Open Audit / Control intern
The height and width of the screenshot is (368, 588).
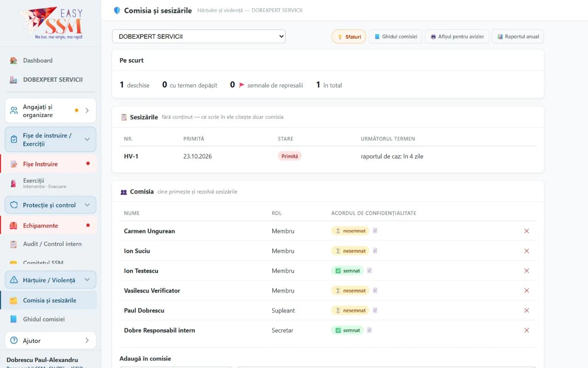(48, 244)
